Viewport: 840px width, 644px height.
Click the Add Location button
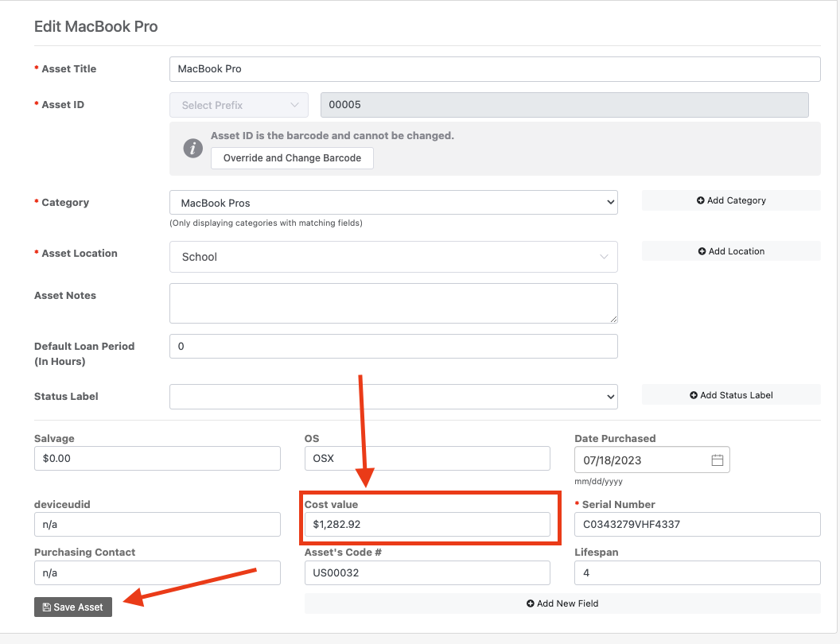tap(731, 251)
